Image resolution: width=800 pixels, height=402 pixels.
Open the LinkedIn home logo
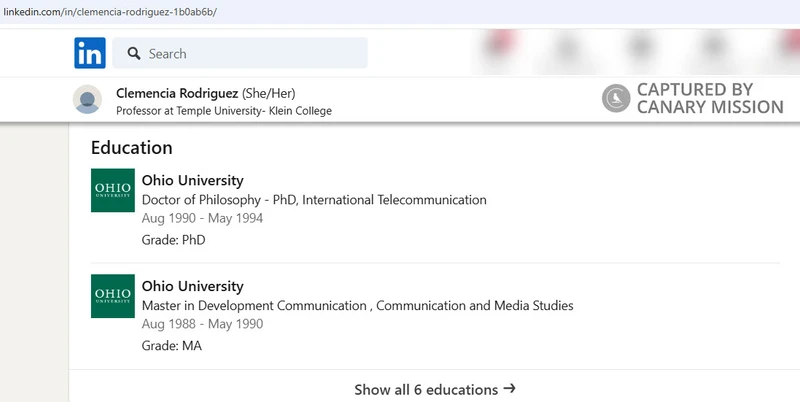point(90,53)
